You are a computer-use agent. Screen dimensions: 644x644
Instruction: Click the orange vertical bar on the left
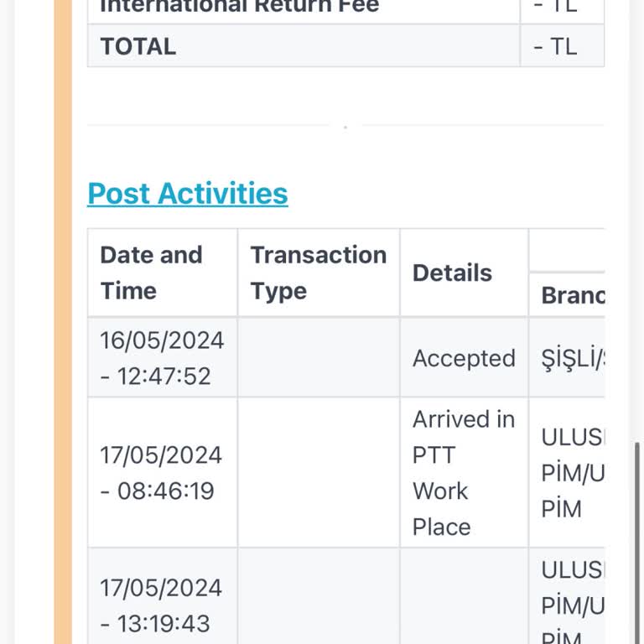pyautogui.click(x=63, y=335)
